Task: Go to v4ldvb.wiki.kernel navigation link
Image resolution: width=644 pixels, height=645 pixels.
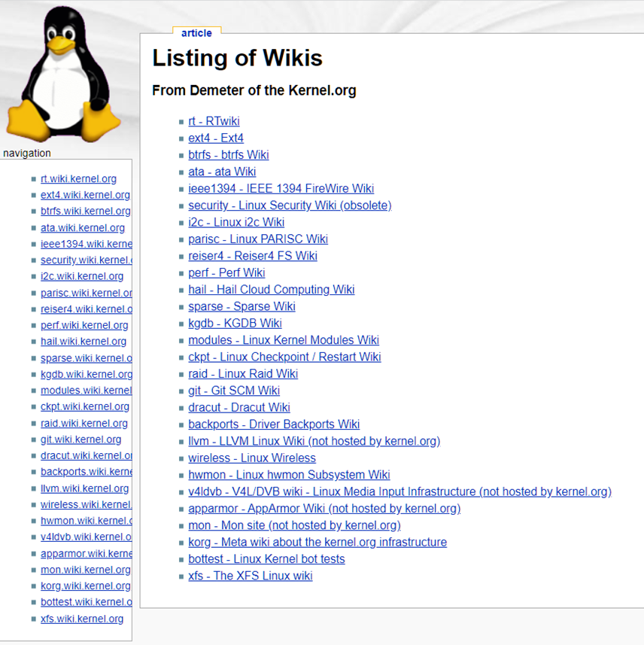Action: coord(87,537)
